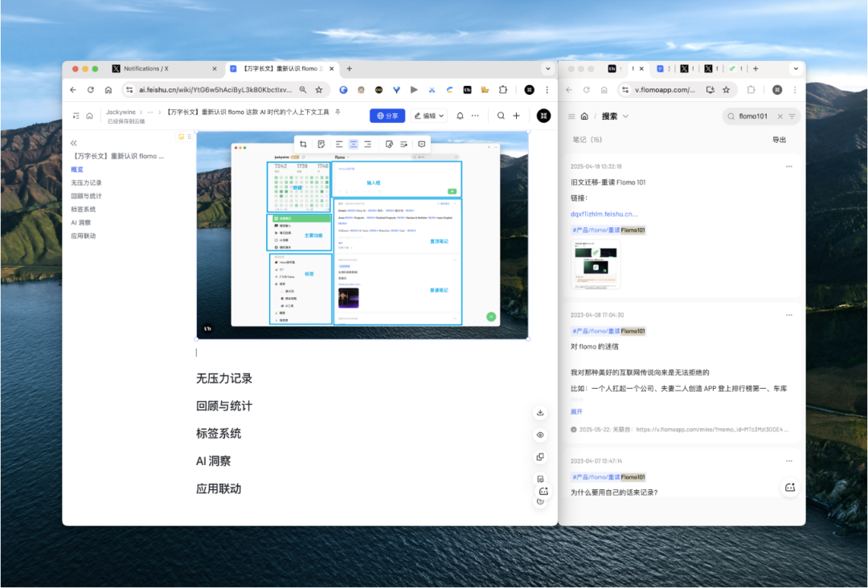Pin the Feishu document title
The height and width of the screenshot is (588, 868).
[x=338, y=112]
